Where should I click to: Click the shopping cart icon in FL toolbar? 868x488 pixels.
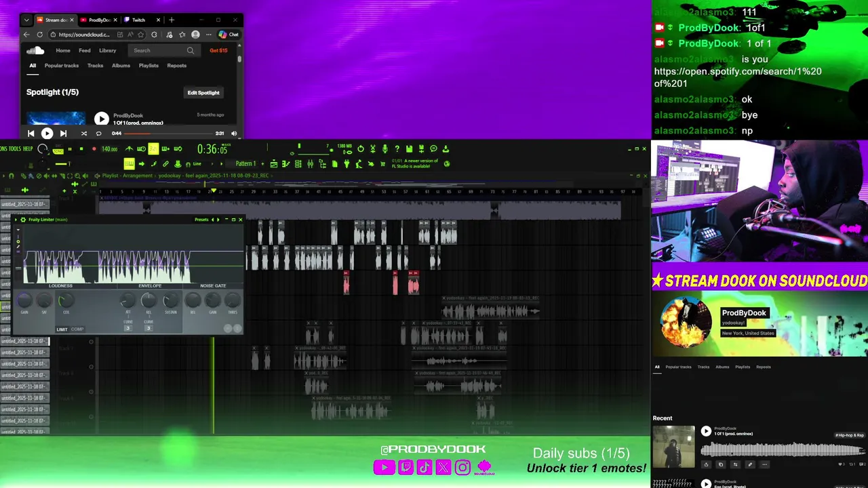pos(383,163)
